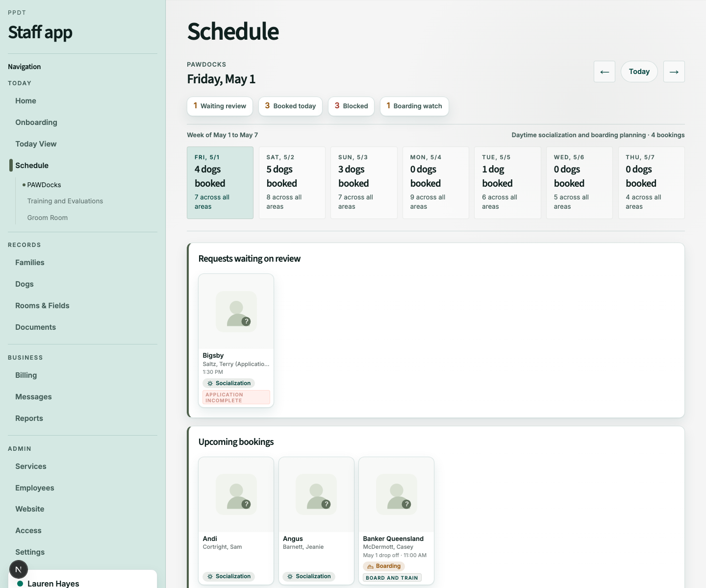Click 'Friday, May 1' date heading
The width and height of the screenshot is (706, 588).
pyautogui.click(x=221, y=79)
